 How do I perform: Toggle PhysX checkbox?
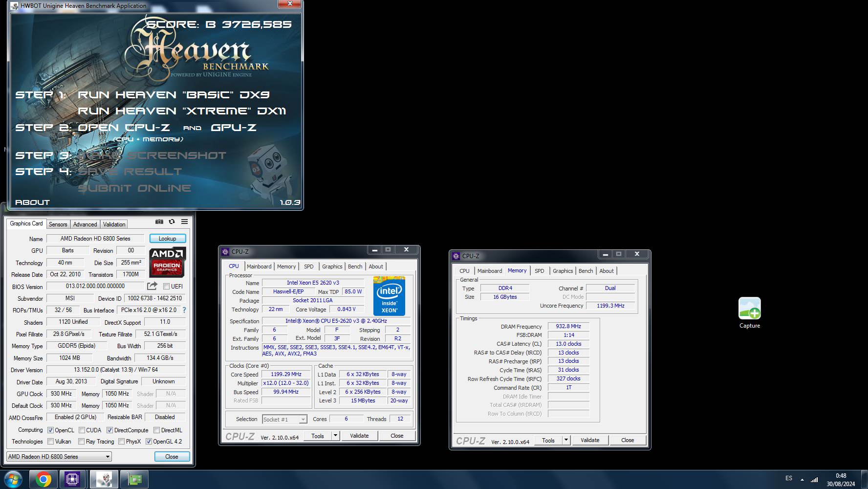click(121, 442)
